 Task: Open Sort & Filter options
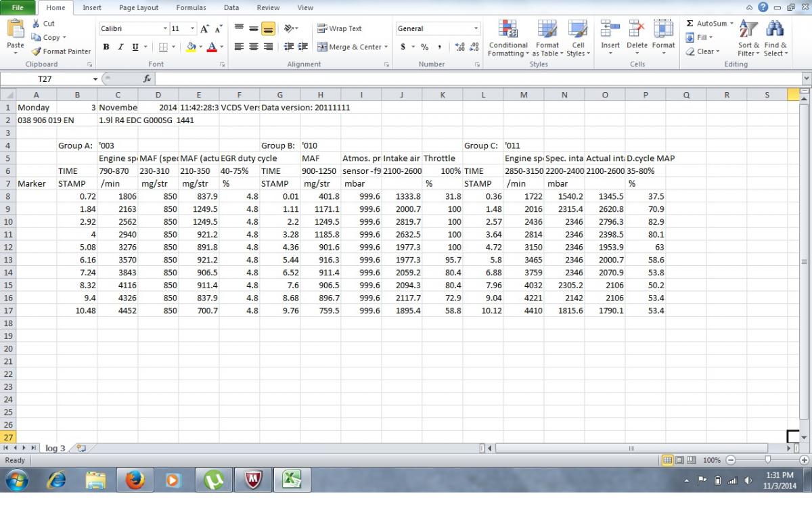[x=748, y=39]
